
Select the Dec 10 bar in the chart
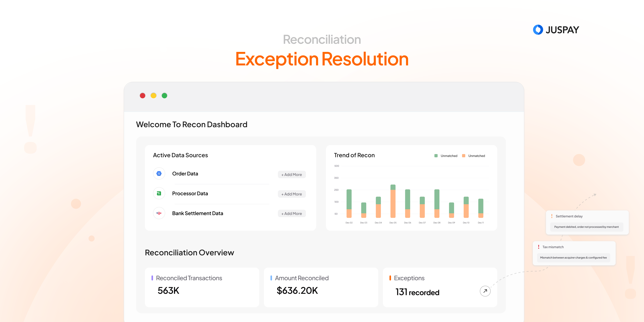point(466,207)
